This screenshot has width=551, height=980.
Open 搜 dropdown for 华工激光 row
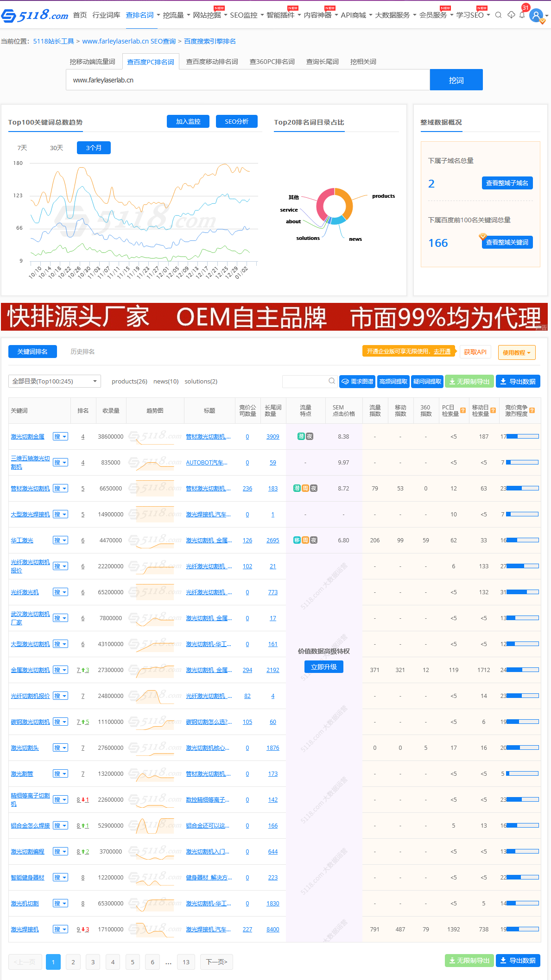click(x=60, y=540)
